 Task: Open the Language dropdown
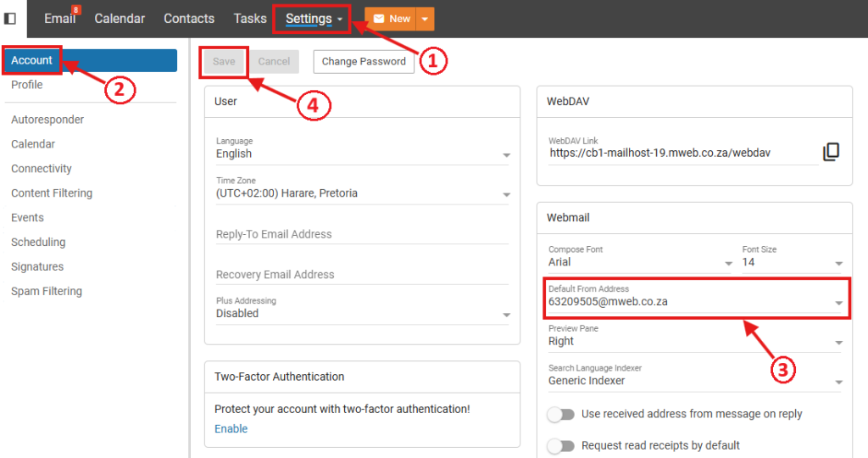click(362, 154)
